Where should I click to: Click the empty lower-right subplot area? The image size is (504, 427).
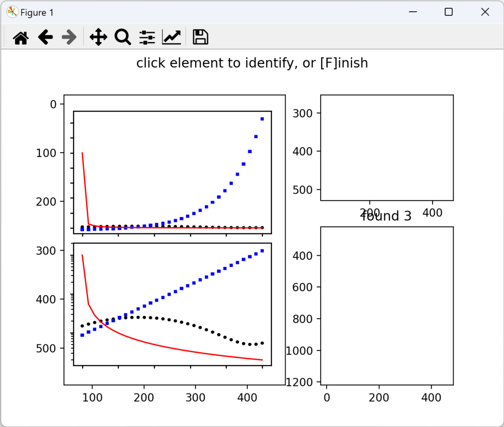pos(387,306)
